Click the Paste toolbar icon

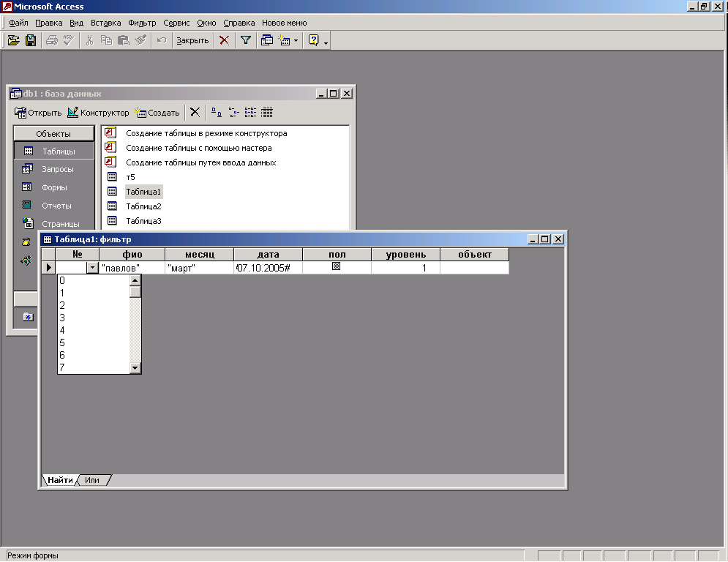pos(124,40)
